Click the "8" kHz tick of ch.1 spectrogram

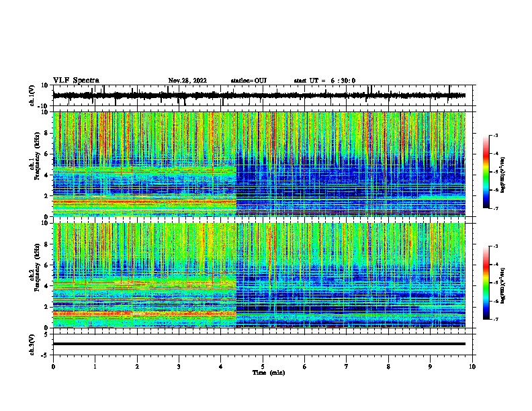tap(47, 133)
